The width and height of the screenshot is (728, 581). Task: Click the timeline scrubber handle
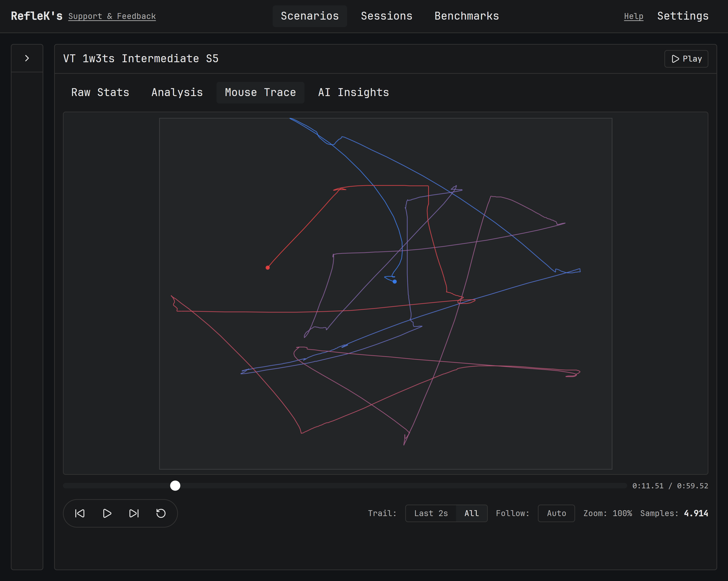pos(175,486)
